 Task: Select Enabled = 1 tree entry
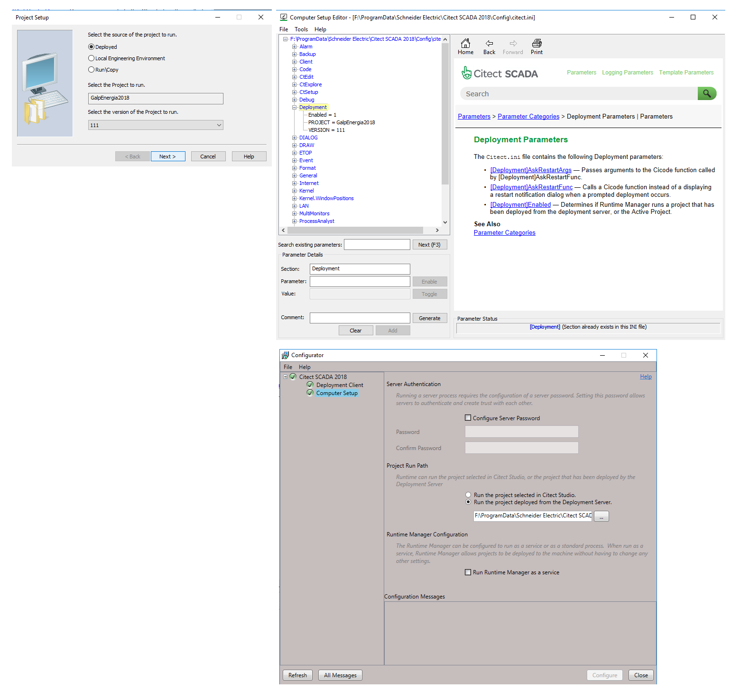click(x=322, y=115)
